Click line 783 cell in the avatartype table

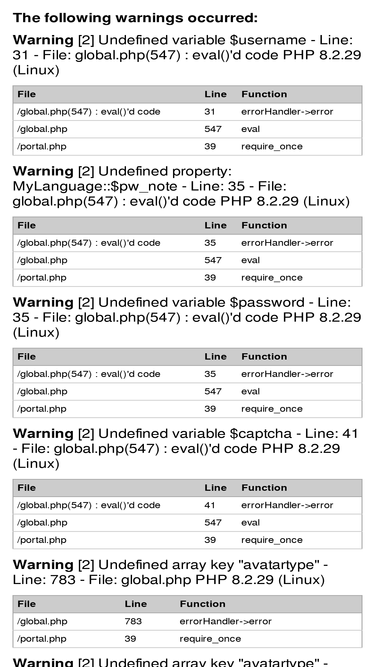coord(133,621)
